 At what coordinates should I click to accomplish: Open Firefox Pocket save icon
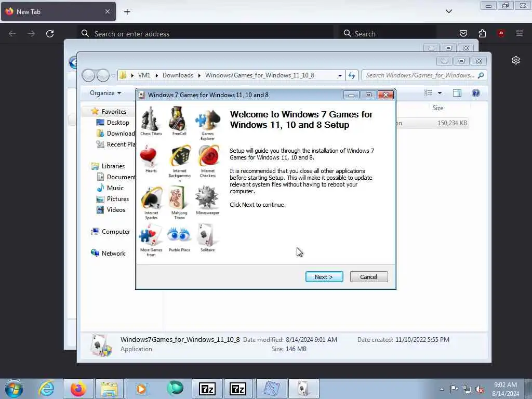coord(463,33)
